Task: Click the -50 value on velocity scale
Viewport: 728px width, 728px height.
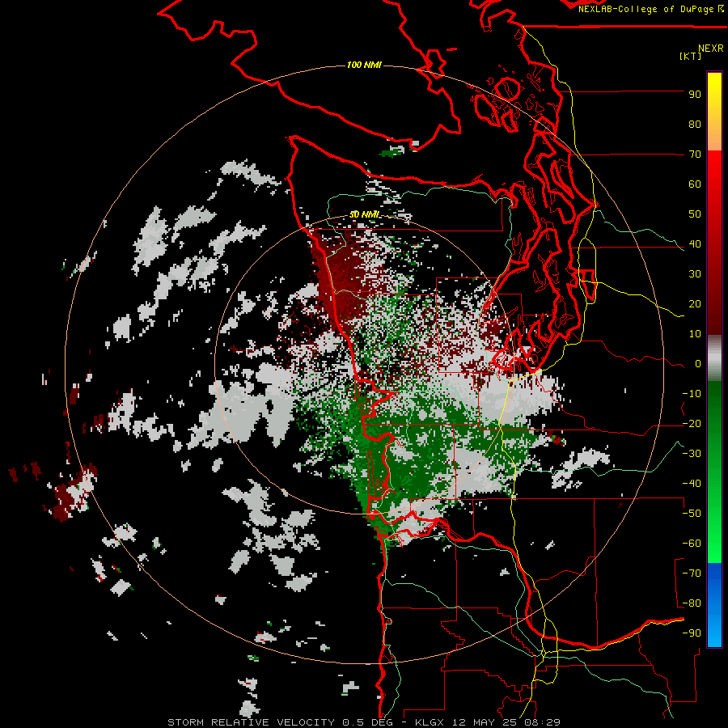Action: (692, 514)
